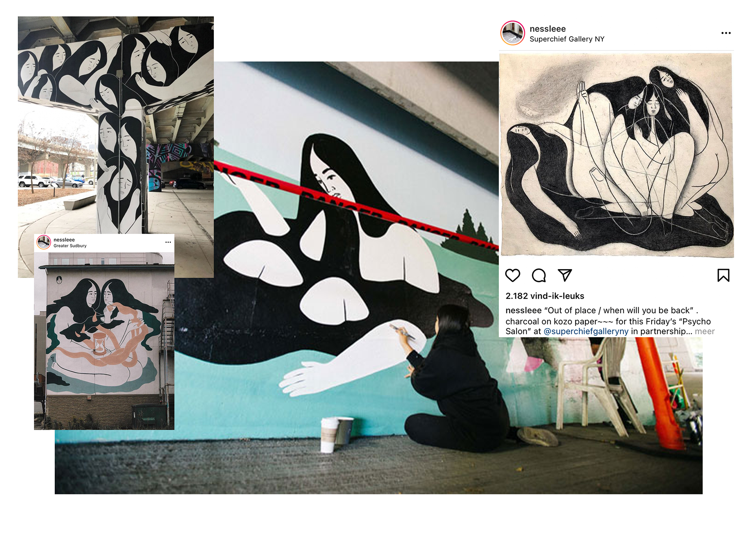Image resolution: width=756 pixels, height=535 pixels.
Task: Open more options on Greater Sudbury post
Action: click(x=168, y=242)
